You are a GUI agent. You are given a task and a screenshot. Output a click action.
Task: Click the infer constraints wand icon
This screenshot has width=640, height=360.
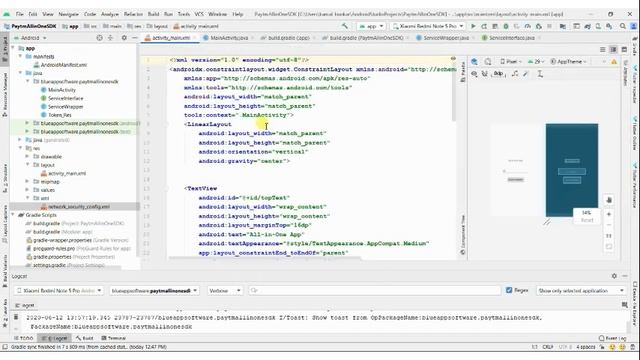coord(526,74)
